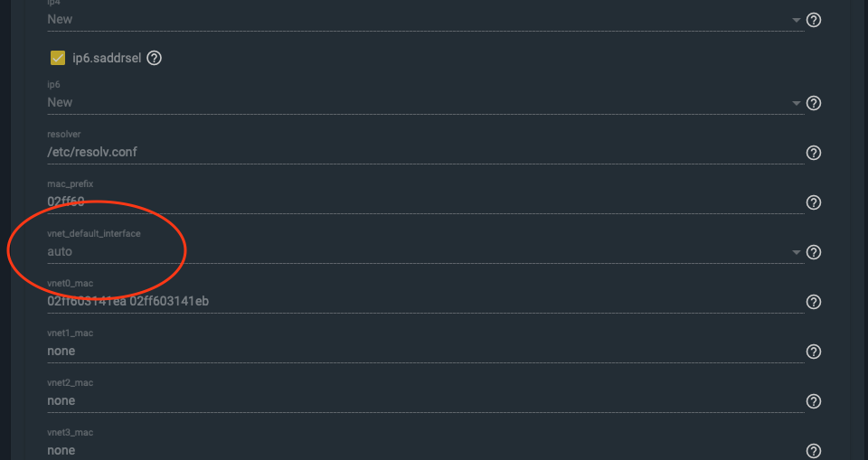This screenshot has width=868, height=460.
Task: Open help for ip4 dropdown
Action: coord(813,20)
